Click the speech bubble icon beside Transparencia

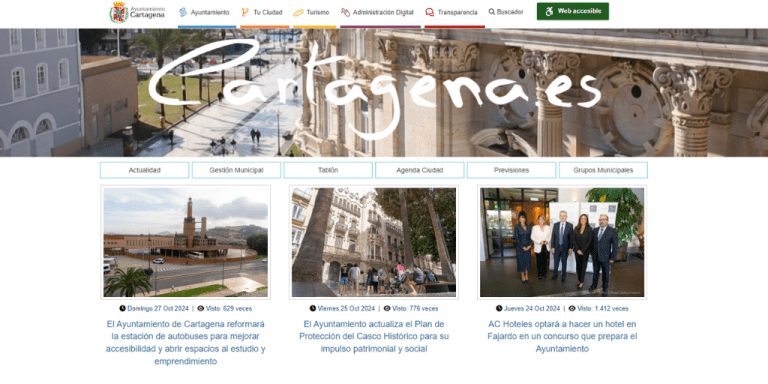pos(430,12)
